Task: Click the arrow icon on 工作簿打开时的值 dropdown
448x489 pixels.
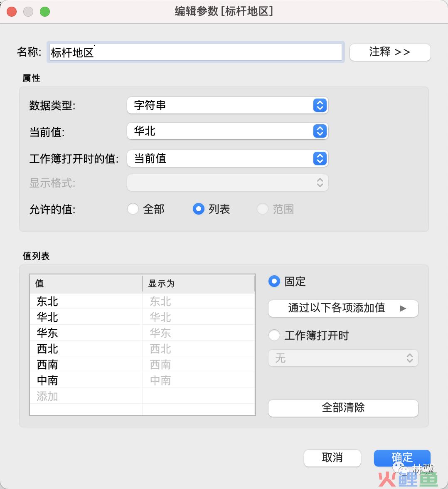Action: (x=320, y=158)
